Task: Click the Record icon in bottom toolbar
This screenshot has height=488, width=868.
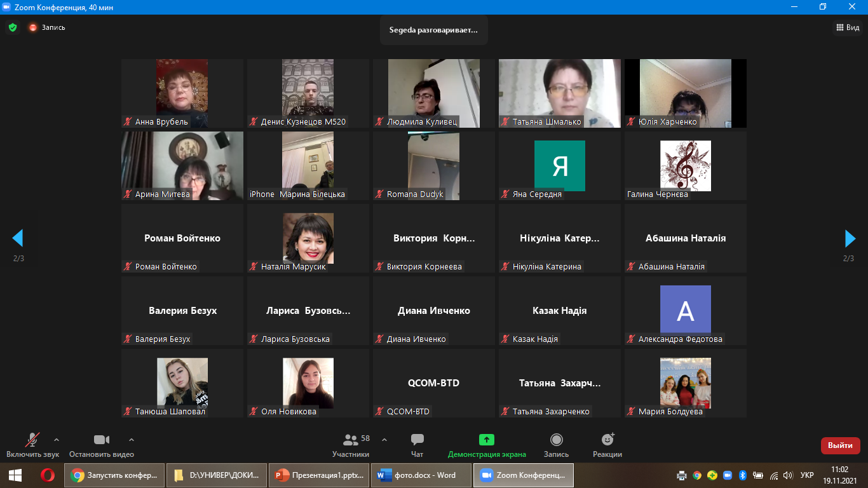Action: (x=556, y=440)
